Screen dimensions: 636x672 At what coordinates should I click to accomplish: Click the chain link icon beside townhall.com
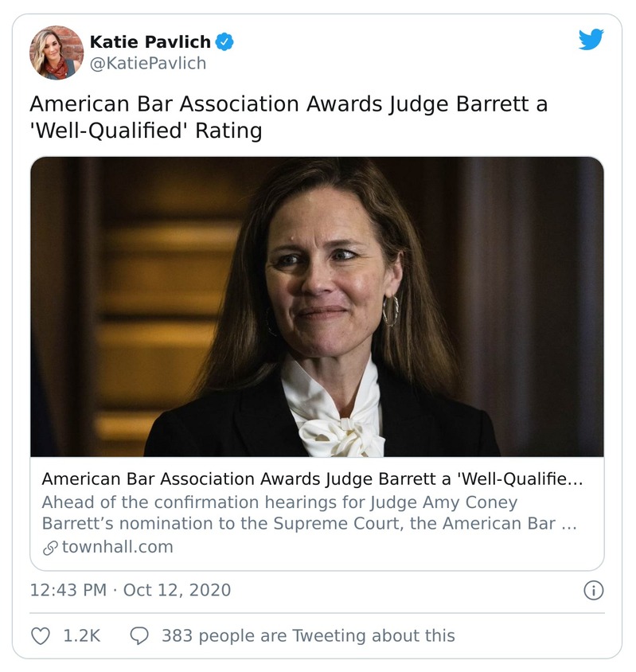click(x=50, y=547)
